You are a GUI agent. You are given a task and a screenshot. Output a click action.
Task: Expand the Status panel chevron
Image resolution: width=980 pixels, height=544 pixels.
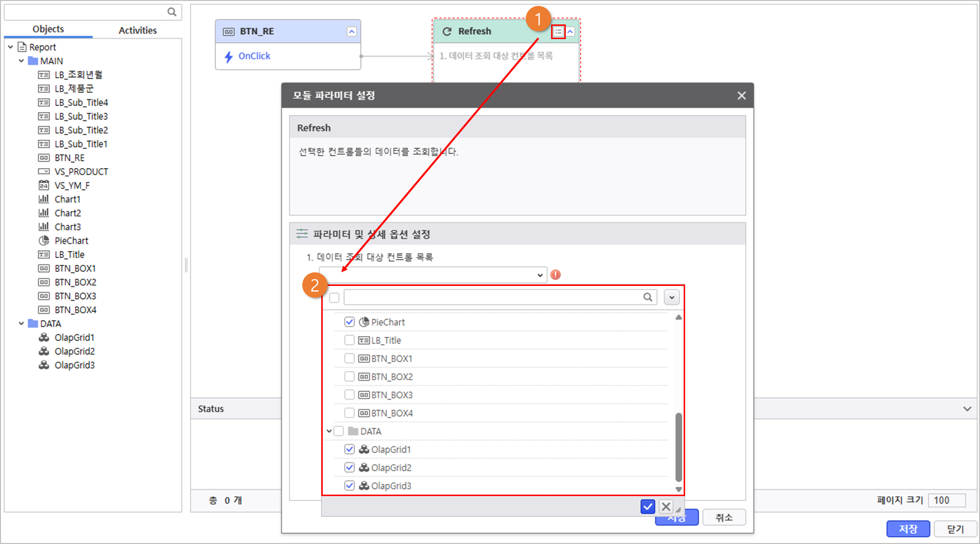point(967,409)
